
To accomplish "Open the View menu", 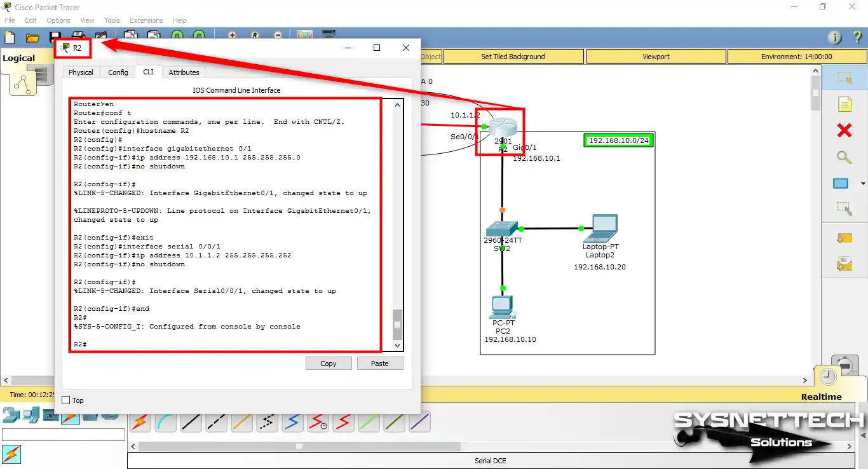I will coord(87,20).
